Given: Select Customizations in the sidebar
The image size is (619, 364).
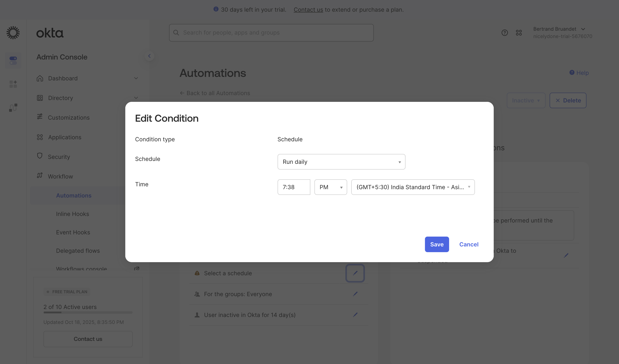Looking at the screenshot, I should pyautogui.click(x=69, y=118).
